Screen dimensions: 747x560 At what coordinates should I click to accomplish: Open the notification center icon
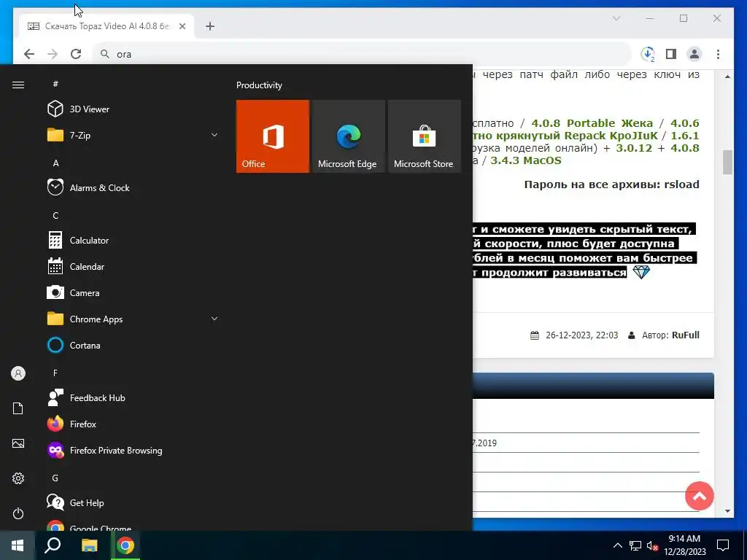pos(723,545)
